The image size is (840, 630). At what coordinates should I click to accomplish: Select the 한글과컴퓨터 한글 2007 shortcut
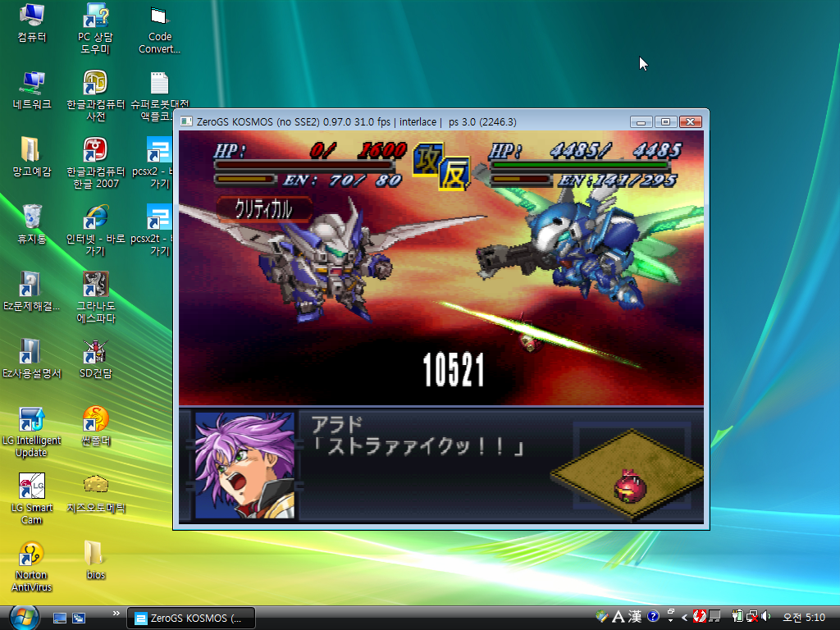[95, 163]
